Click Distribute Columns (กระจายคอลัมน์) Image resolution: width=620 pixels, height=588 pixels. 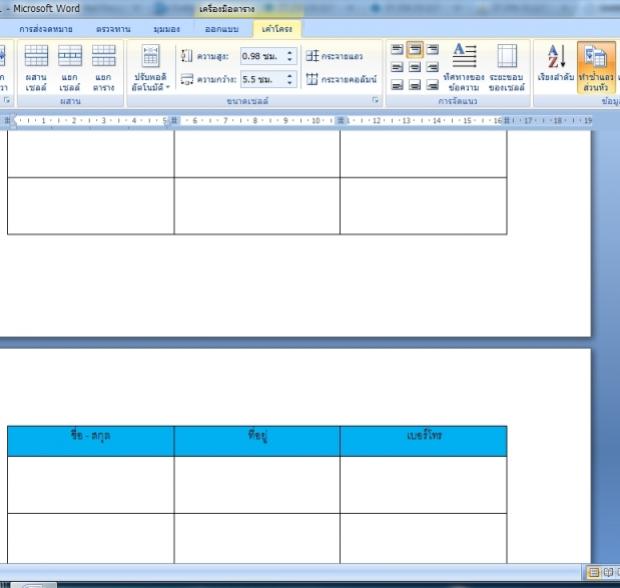tap(341, 79)
